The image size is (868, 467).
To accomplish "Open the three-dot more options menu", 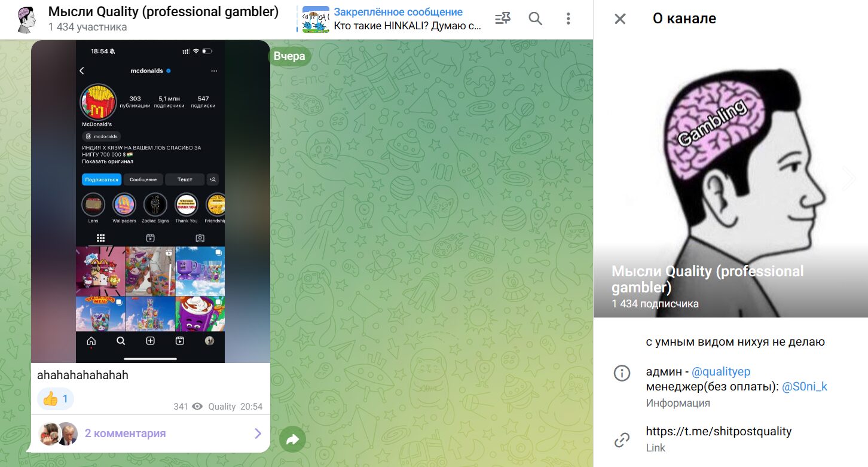I will (x=568, y=19).
